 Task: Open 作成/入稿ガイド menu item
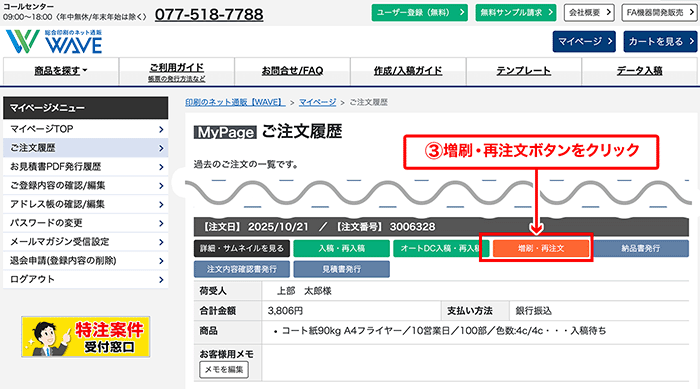click(x=408, y=71)
